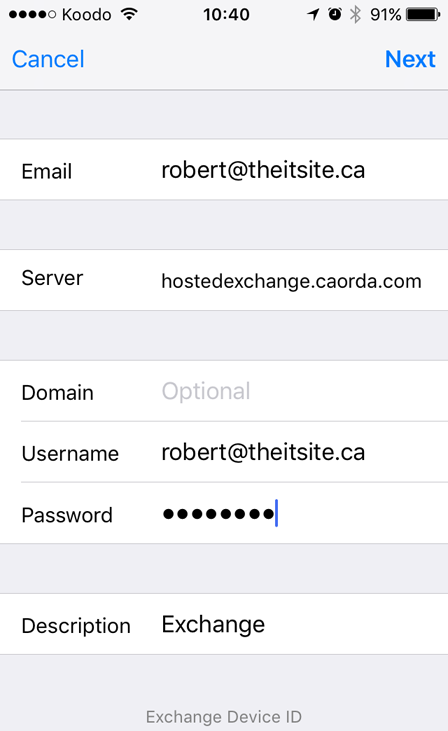
Task: Tap the alarm clock status icon
Action: [335, 14]
